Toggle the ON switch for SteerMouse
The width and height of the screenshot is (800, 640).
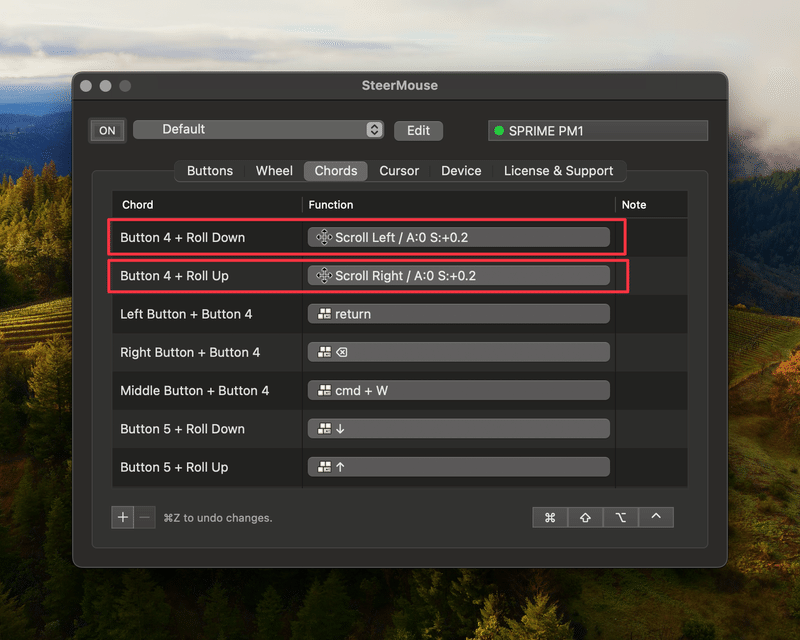[x=107, y=131]
